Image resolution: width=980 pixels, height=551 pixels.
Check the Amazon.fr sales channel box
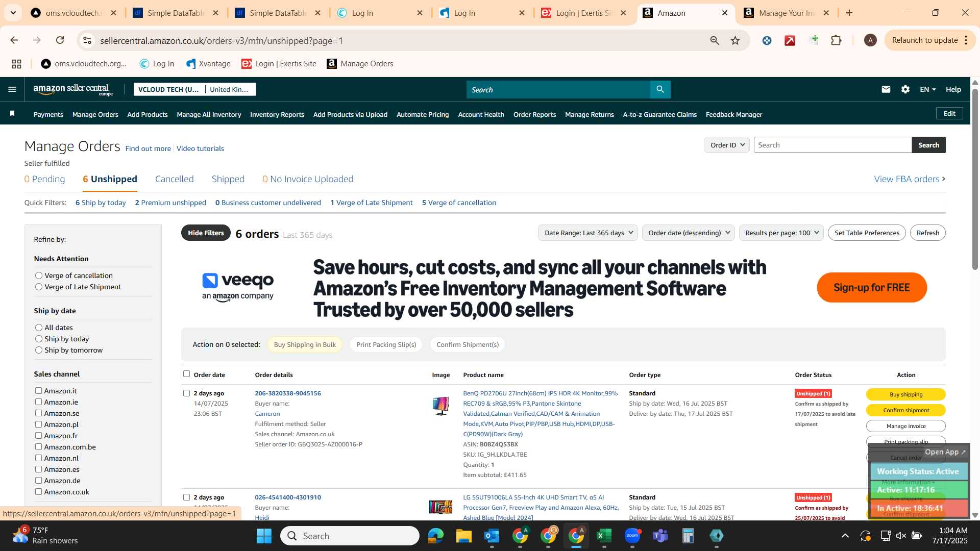[x=38, y=435]
